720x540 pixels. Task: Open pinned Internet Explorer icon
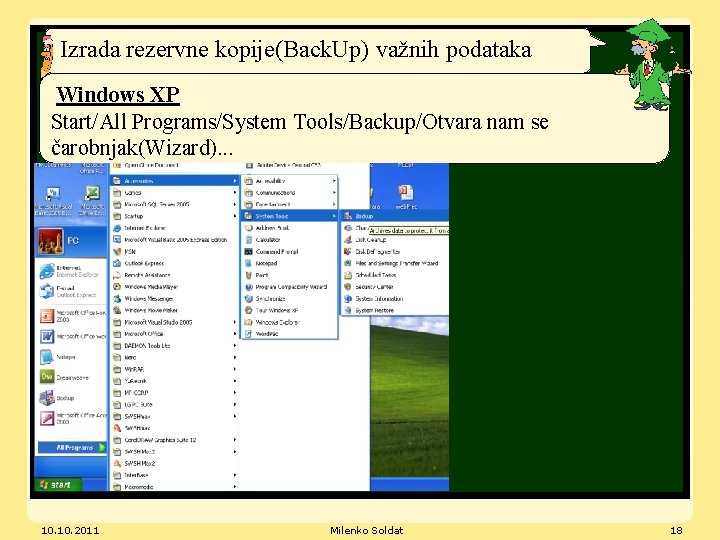click(x=46, y=271)
